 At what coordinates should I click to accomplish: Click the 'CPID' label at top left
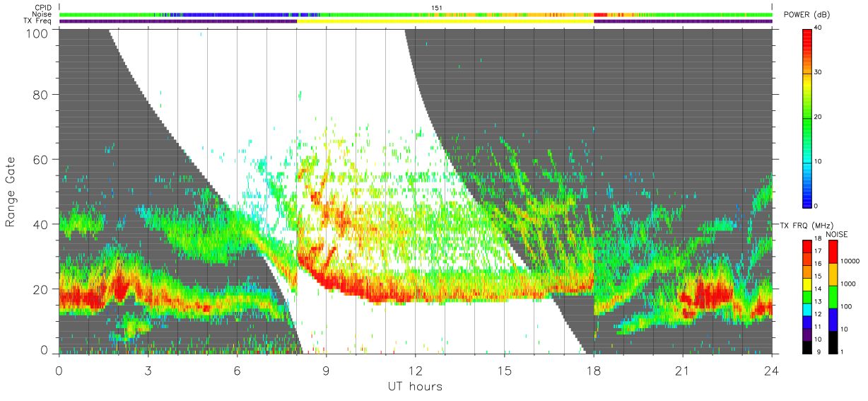[44, 8]
